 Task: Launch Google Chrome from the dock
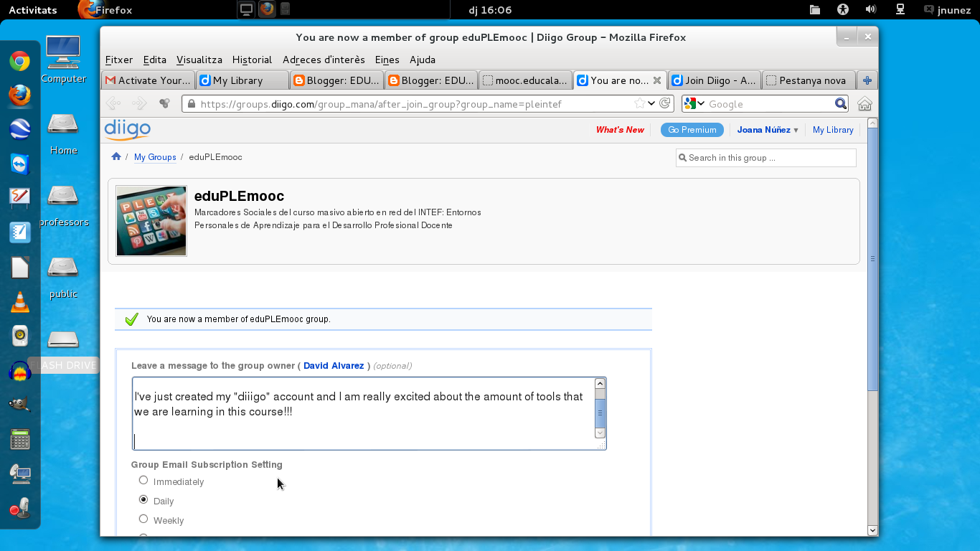(20, 62)
